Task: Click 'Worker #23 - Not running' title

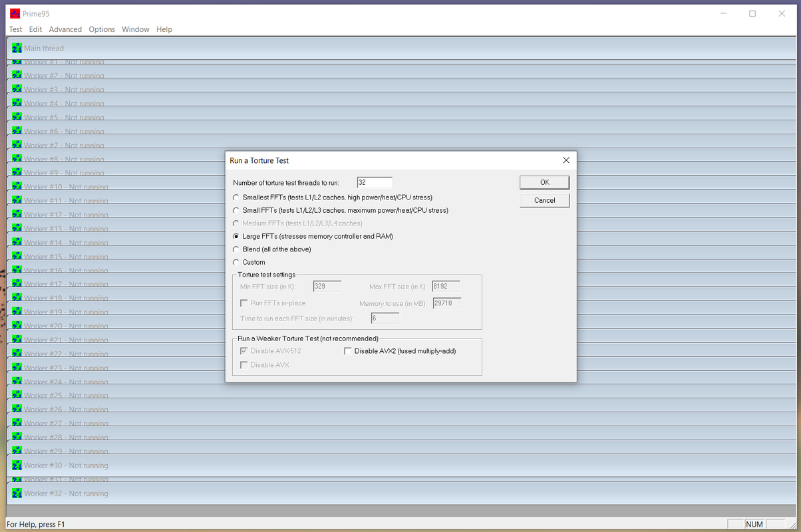Action: (x=66, y=368)
